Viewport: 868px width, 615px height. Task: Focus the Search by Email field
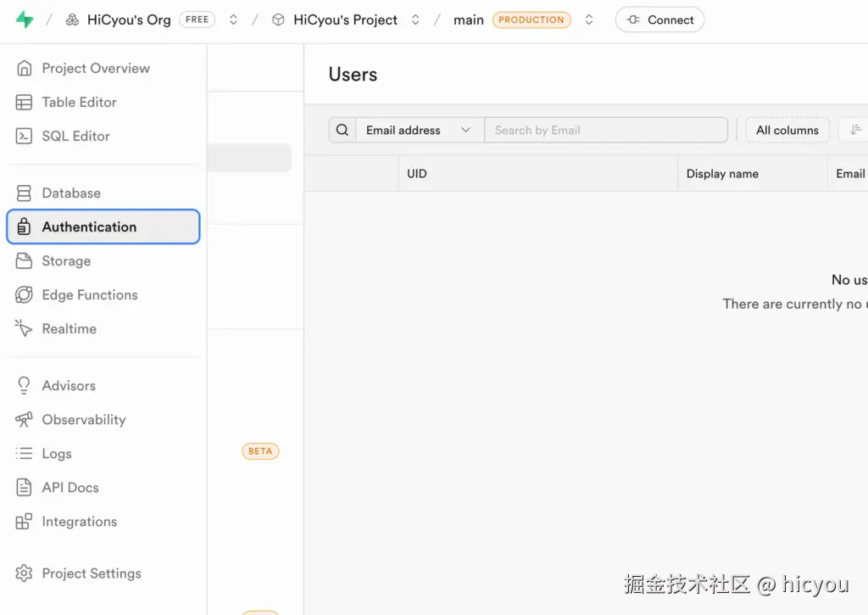point(605,130)
